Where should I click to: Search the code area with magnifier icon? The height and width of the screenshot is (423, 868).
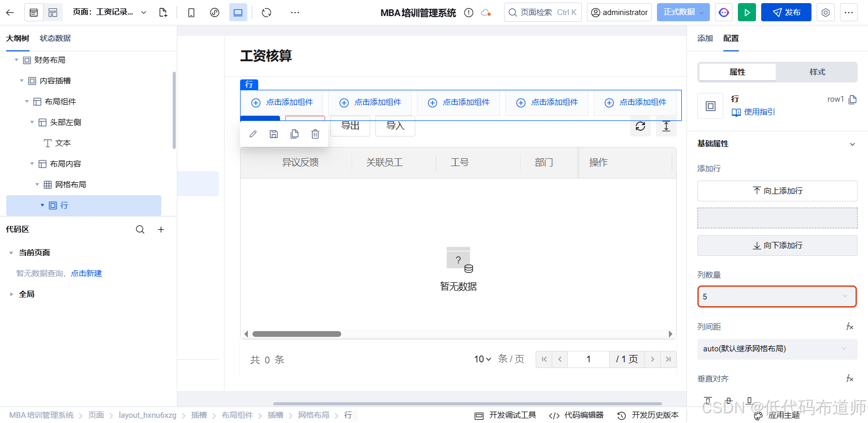pyautogui.click(x=140, y=229)
